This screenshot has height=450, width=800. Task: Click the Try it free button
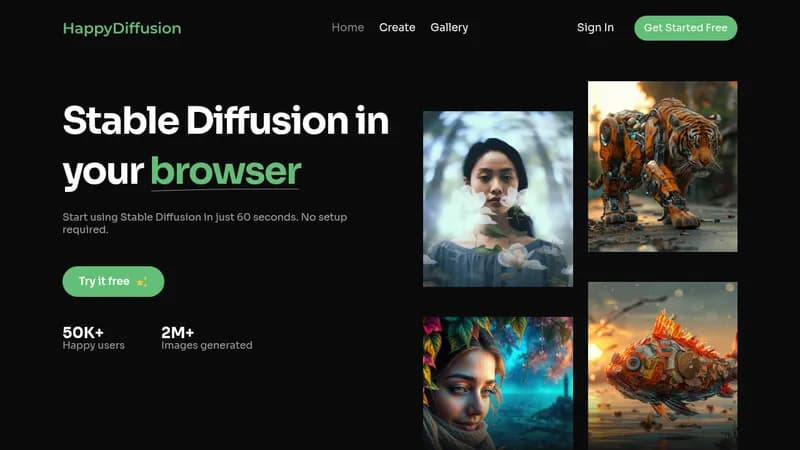(x=113, y=282)
